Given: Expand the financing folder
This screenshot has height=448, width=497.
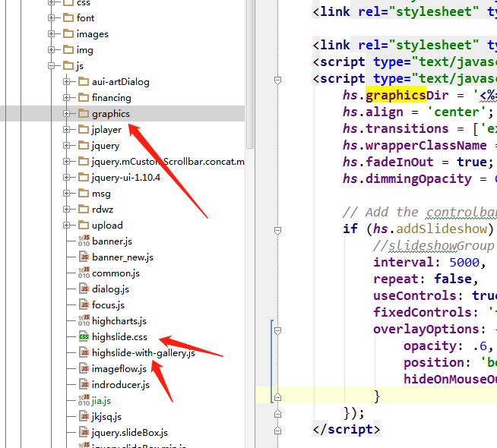Looking at the screenshot, I should click(66, 97).
